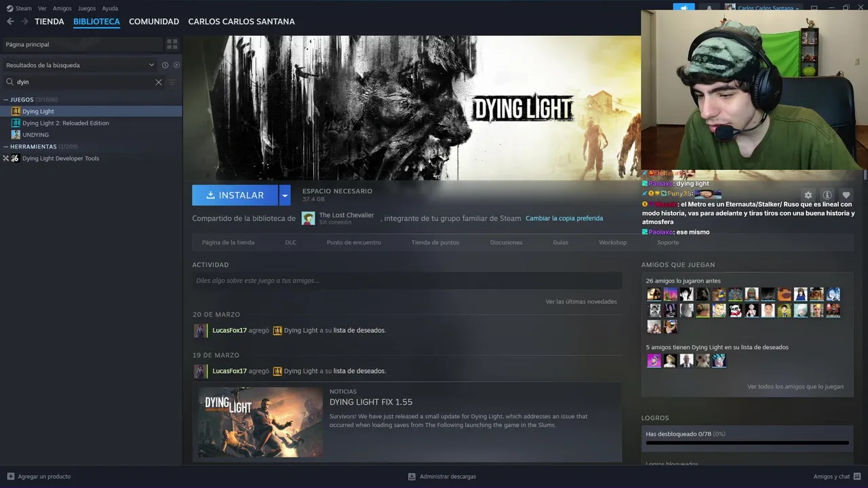Click the library search field
This screenshot has height=488, width=868.
coord(83,82)
